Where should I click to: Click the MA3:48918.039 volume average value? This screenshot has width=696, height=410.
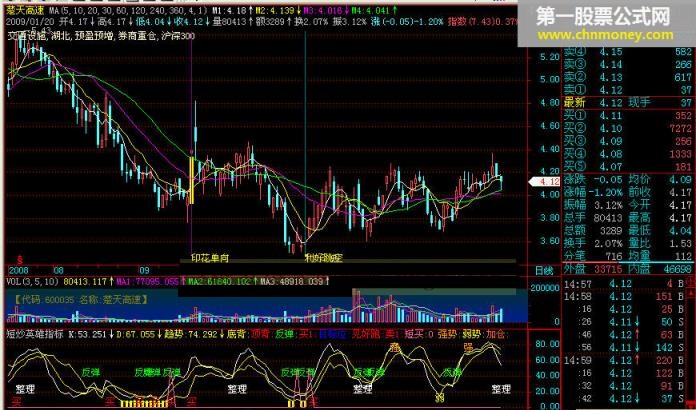click(x=294, y=281)
